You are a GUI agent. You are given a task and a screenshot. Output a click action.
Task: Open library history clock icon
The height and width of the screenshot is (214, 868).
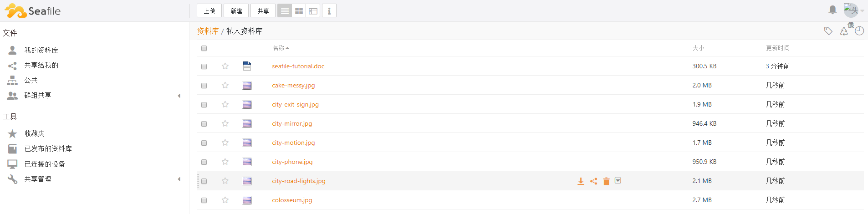859,31
